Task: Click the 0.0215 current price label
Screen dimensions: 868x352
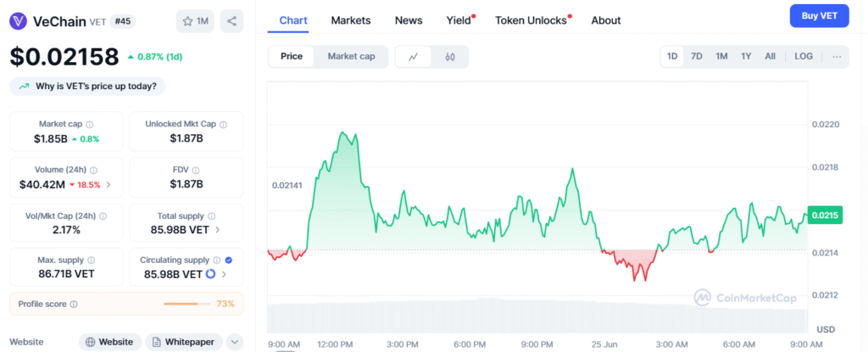Action: click(825, 215)
